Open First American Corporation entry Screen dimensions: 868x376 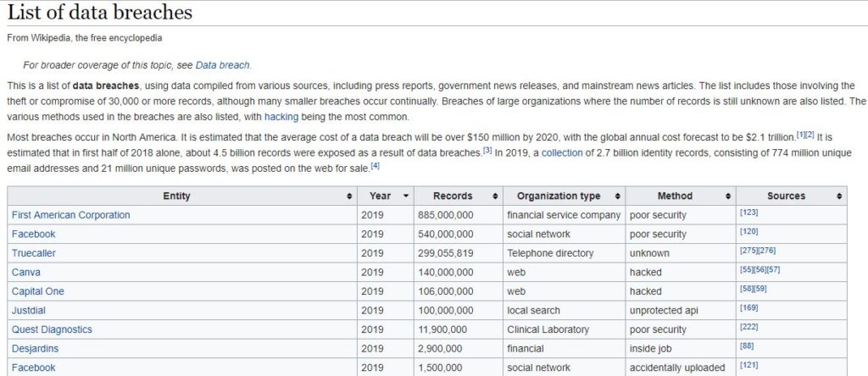[71, 215]
